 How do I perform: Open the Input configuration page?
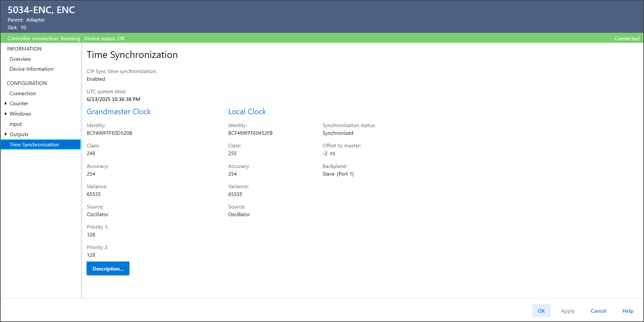[15, 124]
